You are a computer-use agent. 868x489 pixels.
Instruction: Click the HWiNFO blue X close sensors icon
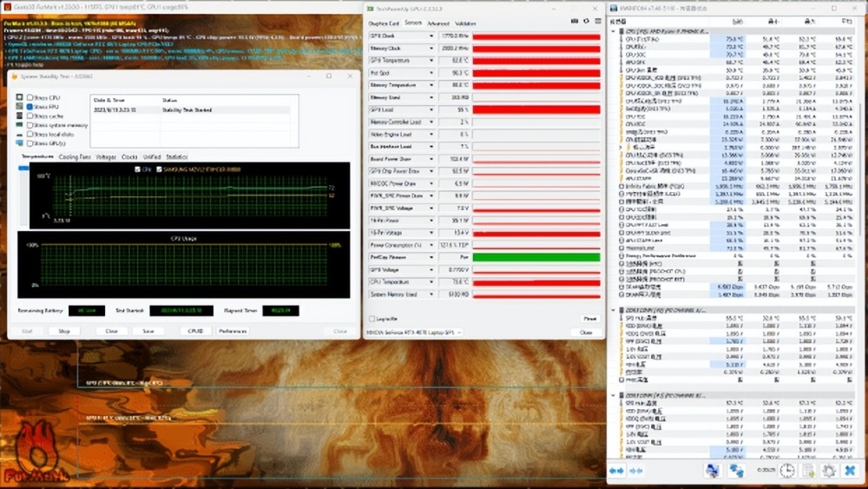(851, 471)
